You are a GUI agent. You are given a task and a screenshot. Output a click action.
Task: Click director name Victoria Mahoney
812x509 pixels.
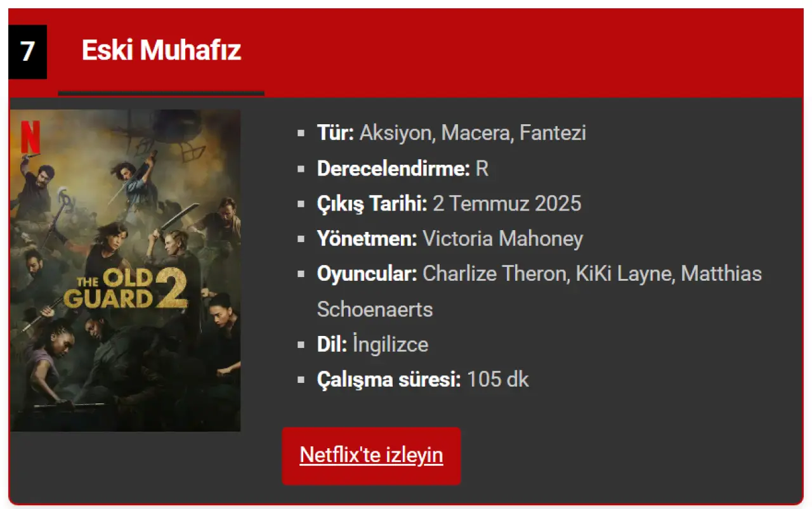pyautogui.click(x=502, y=239)
